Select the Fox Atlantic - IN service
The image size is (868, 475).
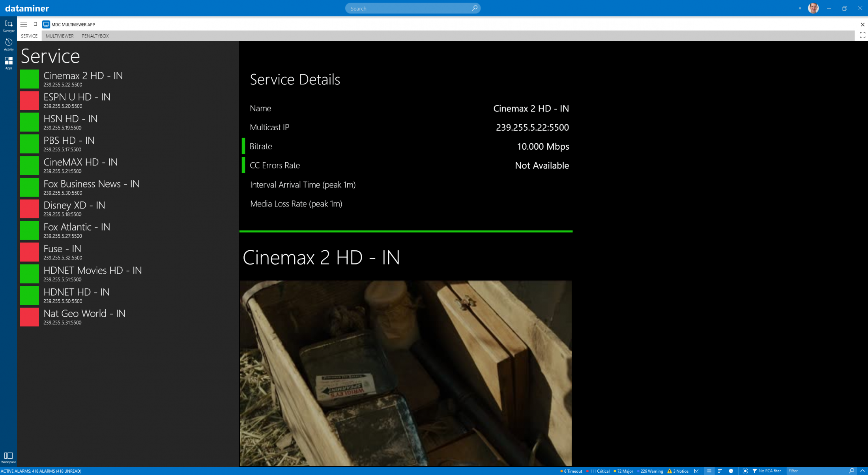128,231
